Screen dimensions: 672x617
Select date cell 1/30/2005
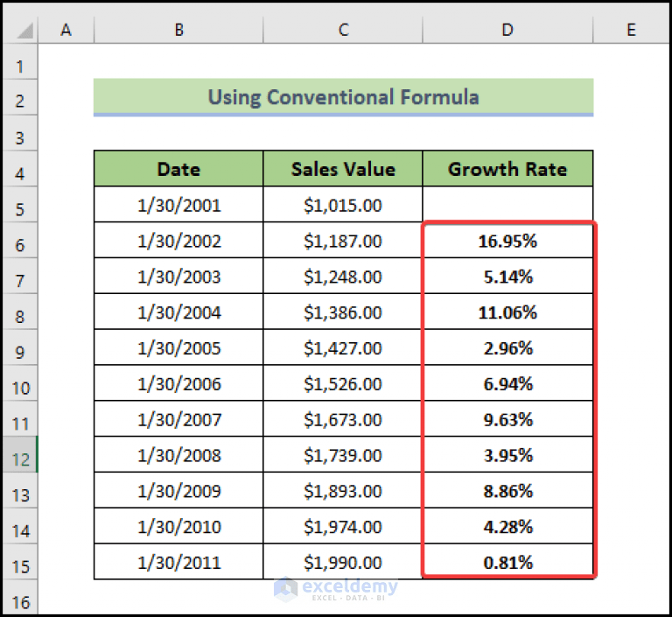point(178,347)
